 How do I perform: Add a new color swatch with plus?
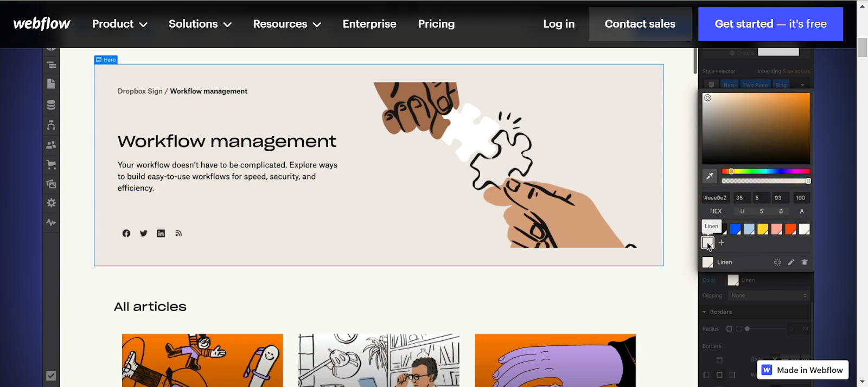(722, 243)
